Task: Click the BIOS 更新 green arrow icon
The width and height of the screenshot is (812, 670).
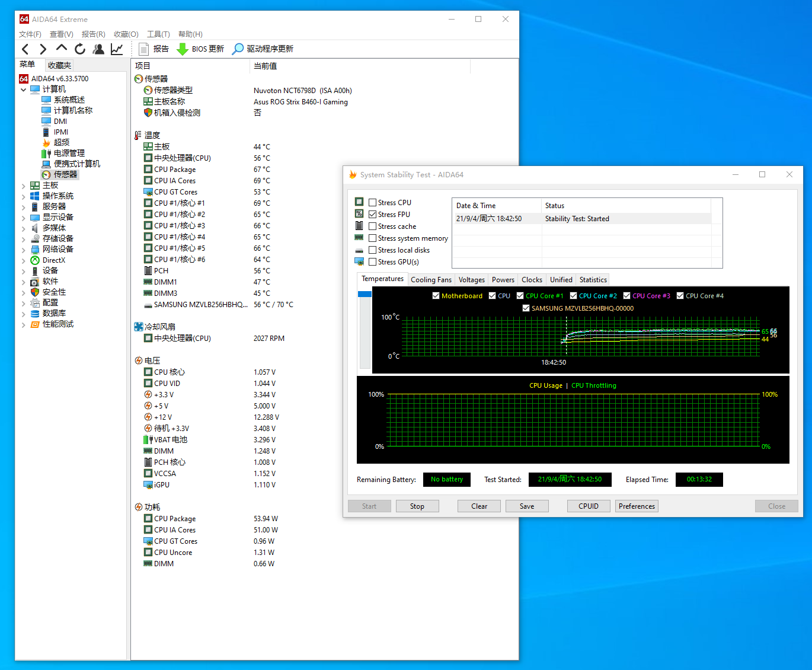Action: (x=183, y=49)
